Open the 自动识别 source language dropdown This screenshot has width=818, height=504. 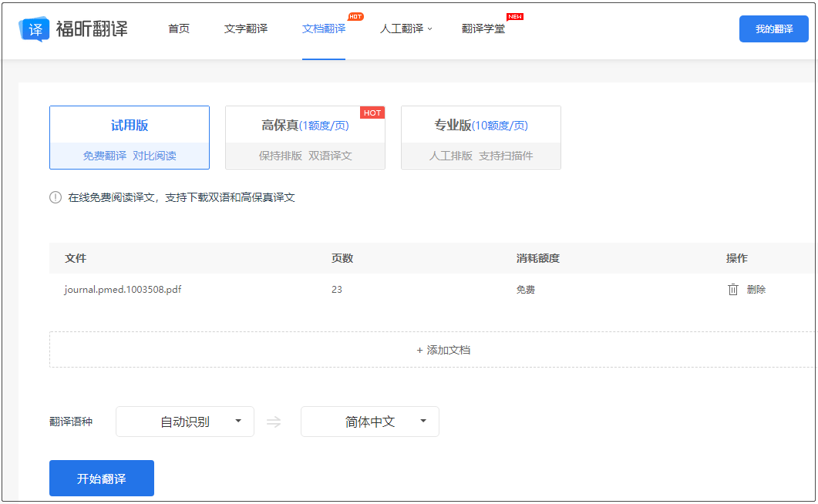tap(184, 421)
